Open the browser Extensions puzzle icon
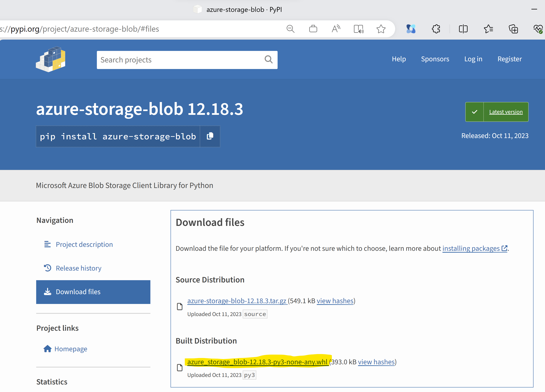545x392 pixels. coord(436,29)
